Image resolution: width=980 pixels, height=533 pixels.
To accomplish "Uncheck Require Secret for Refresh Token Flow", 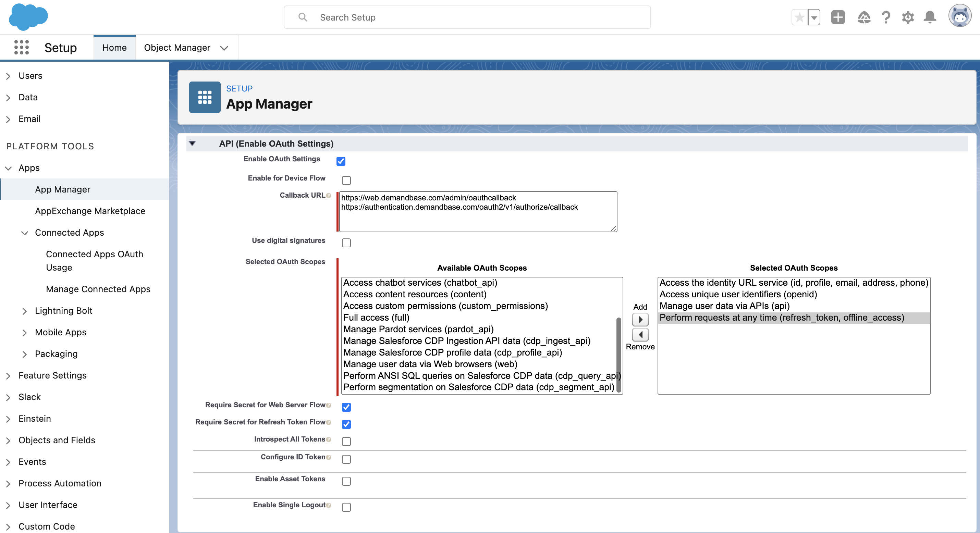I will coord(346,424).
